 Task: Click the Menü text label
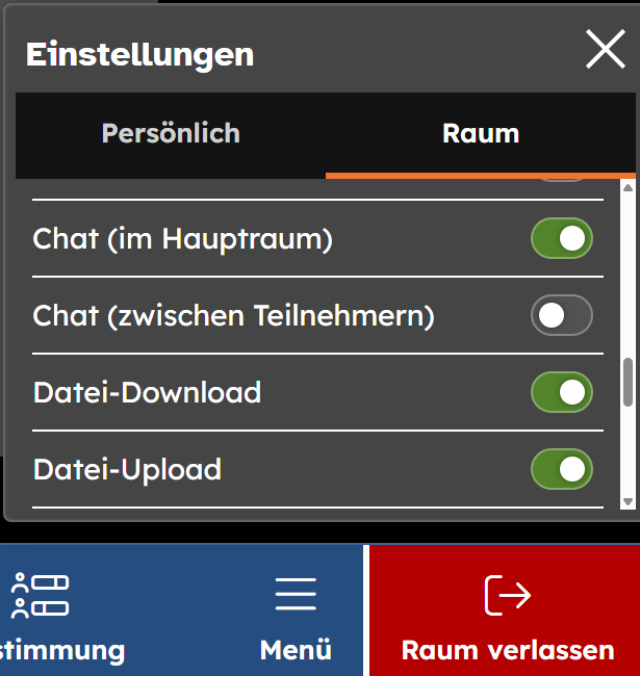295,650
